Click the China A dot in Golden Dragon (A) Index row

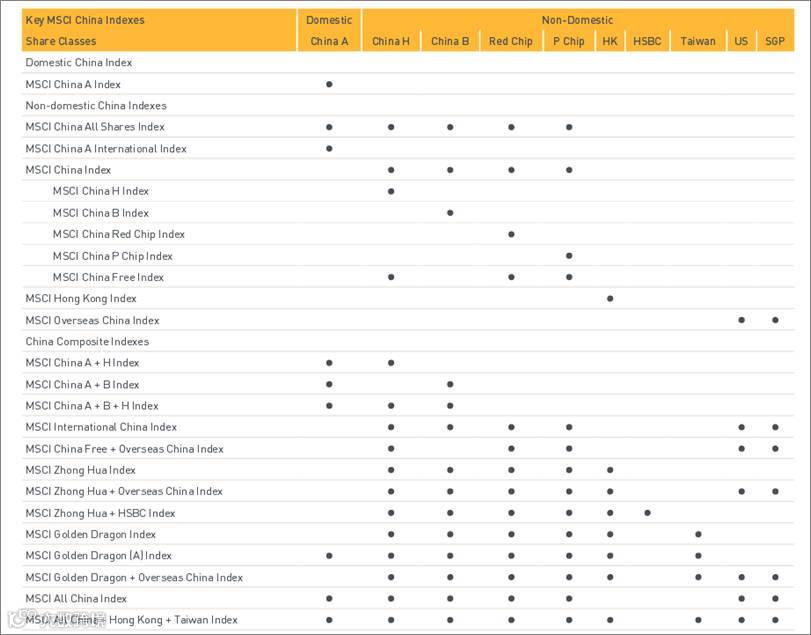[329, 556]
